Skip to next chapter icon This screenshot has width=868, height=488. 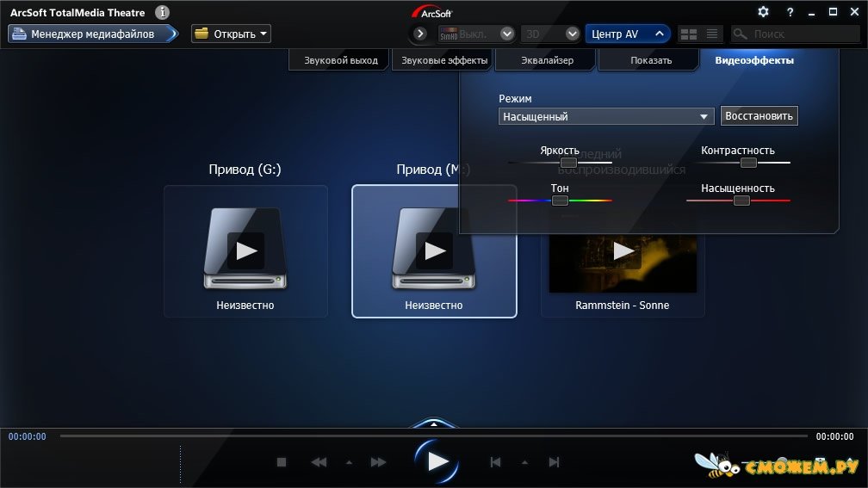point(555,462)
